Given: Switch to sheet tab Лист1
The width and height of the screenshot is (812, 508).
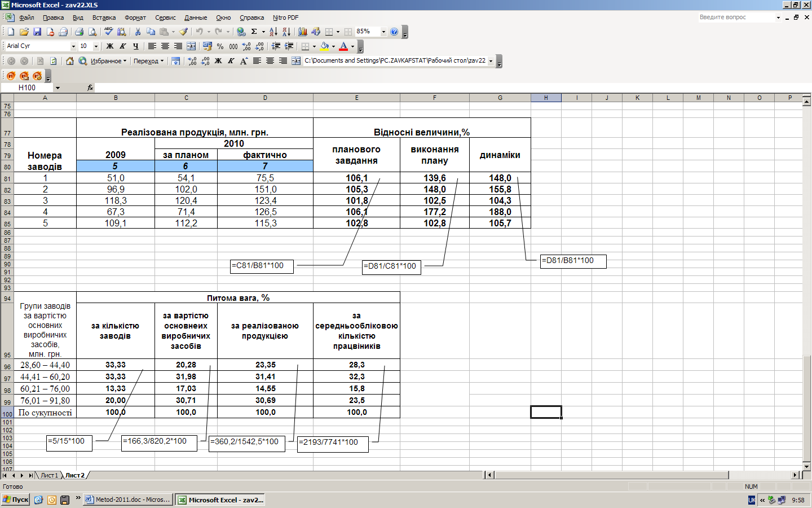Looking at the screenshot, I should [48, 475].
